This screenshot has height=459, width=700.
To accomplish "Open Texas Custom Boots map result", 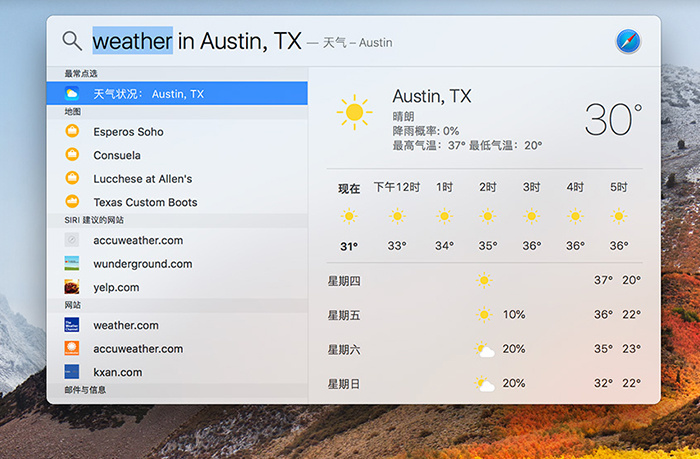I will pyautogui.click(x=145, y=202).
